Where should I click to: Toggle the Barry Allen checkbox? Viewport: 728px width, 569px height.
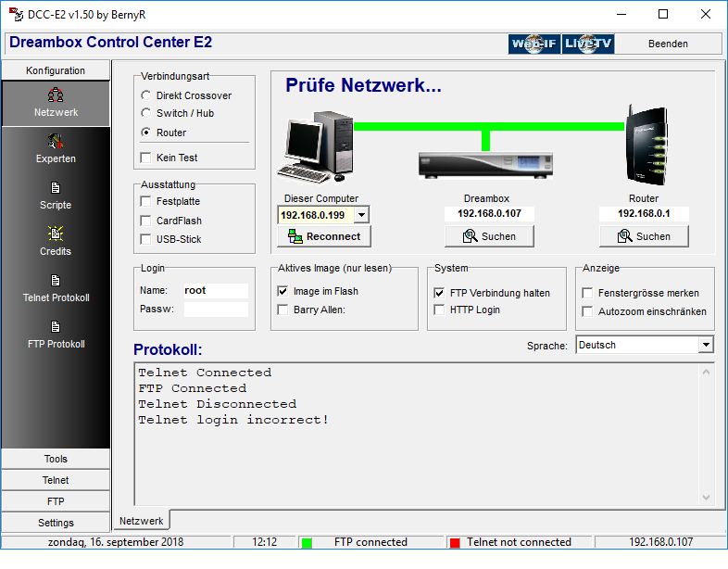coord(282,310)
